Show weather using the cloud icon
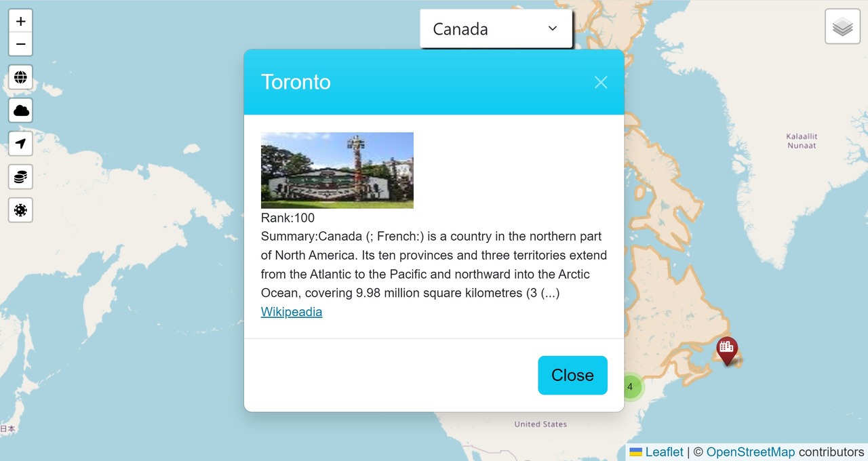Screen dimensions: 868x461 tap(20, 111)
